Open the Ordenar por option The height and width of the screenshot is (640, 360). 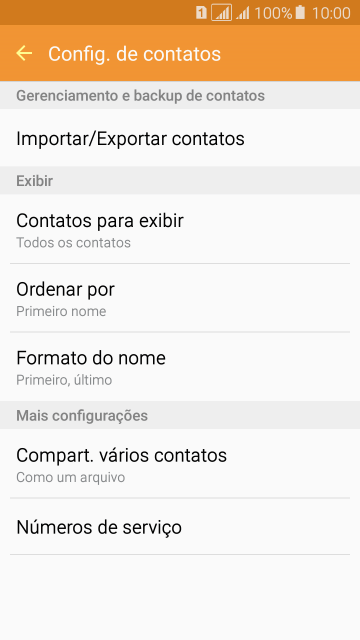click(180, 298)
